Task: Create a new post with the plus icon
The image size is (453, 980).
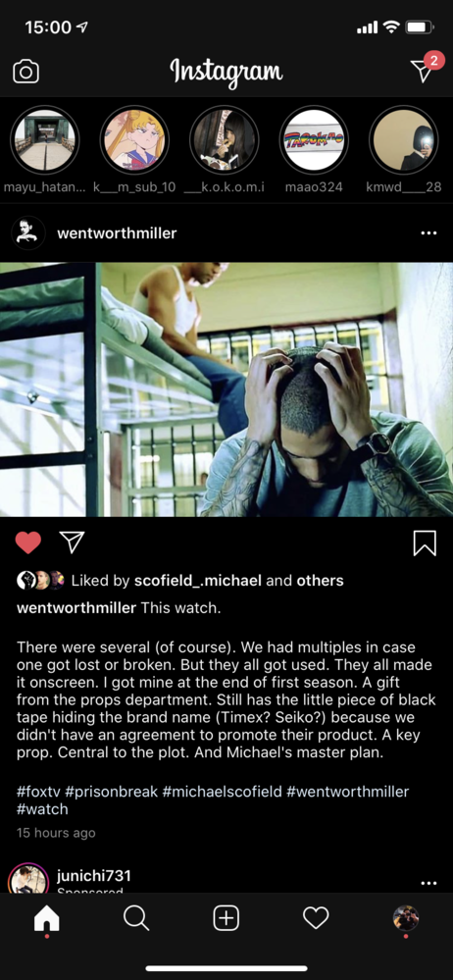Action: [x=226, y=918]
